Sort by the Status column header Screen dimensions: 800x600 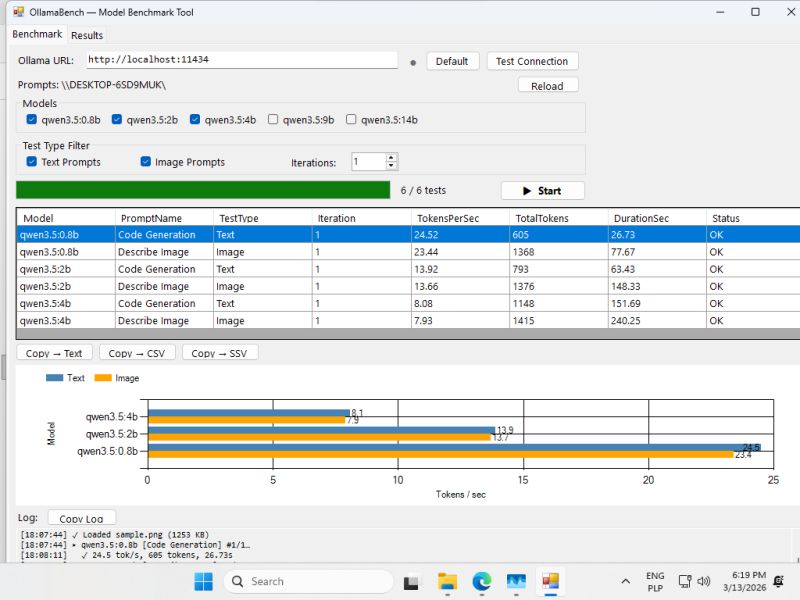click(753, 218)
